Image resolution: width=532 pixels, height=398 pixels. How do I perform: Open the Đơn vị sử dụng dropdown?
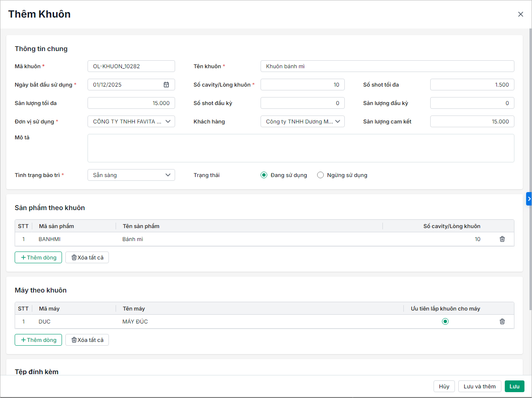click(x=131, y=121)
